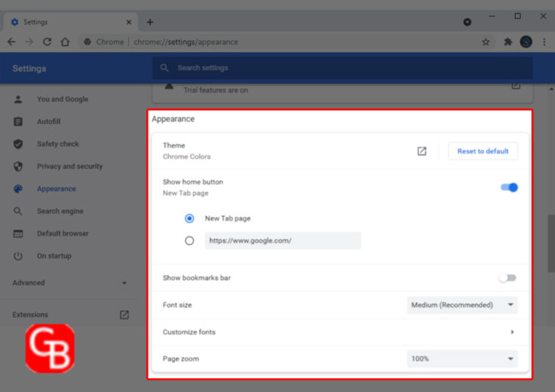The image size is (555, 392).
Task: Click the You and Google person icon
Action: click(x=18, y=99)
